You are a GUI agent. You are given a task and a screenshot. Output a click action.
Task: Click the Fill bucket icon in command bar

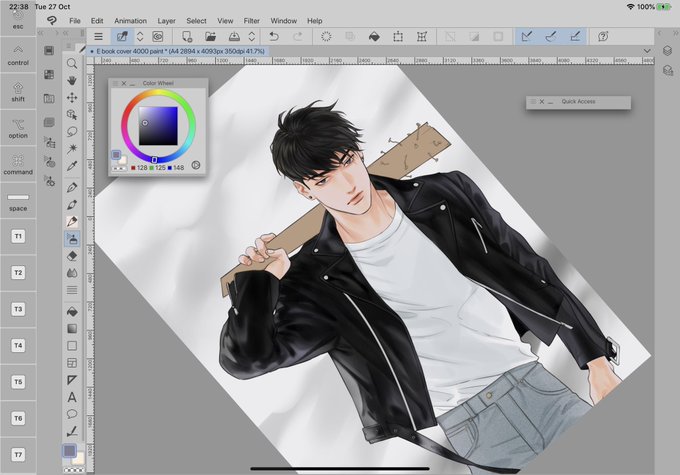pos(374,36)
